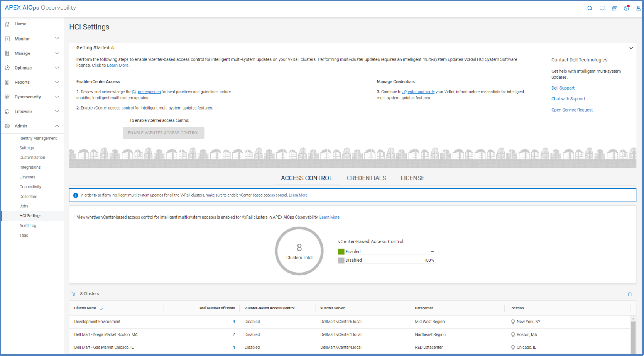Expand the Reports menu chevron

[57, 82]
